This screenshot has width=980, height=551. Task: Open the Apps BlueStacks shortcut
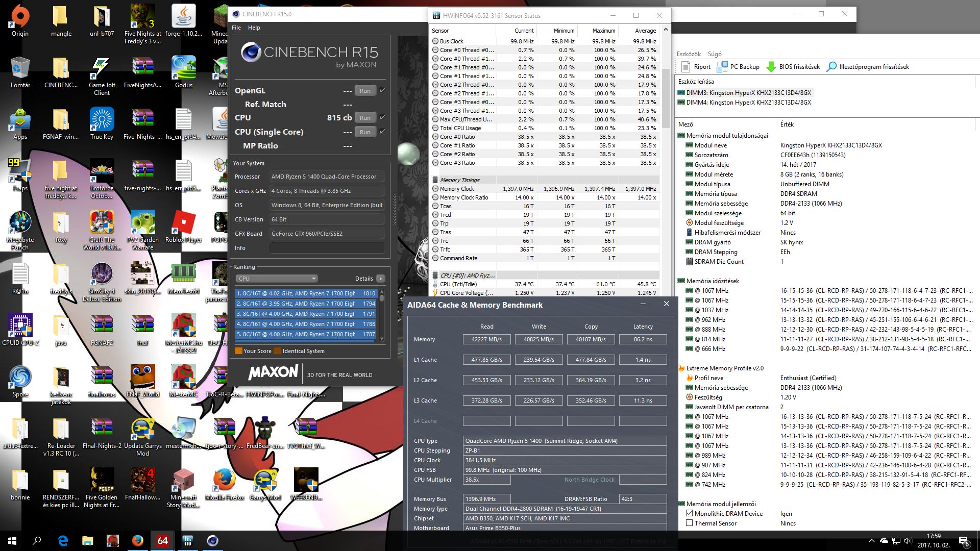pyautogui.click(x=20, y=123)
